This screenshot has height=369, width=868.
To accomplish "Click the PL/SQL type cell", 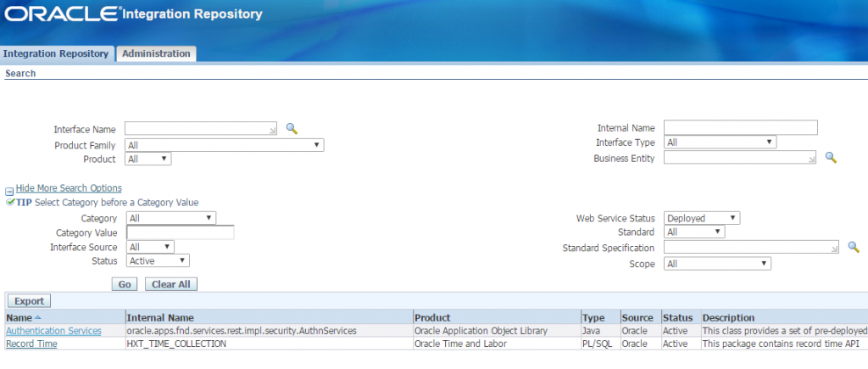I will pyautogui.click(x=597, y=344).
